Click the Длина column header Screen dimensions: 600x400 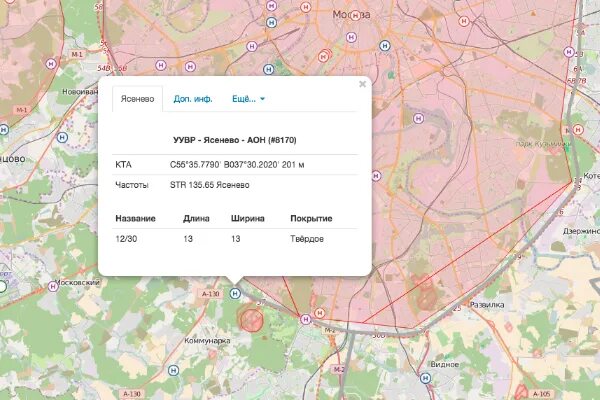point(196,219)
